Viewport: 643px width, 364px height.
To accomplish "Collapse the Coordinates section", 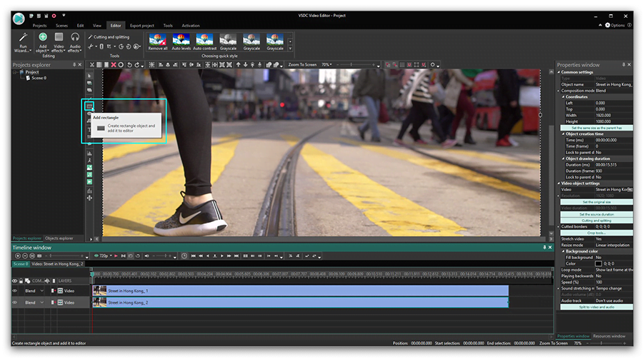I will (563, 97).
